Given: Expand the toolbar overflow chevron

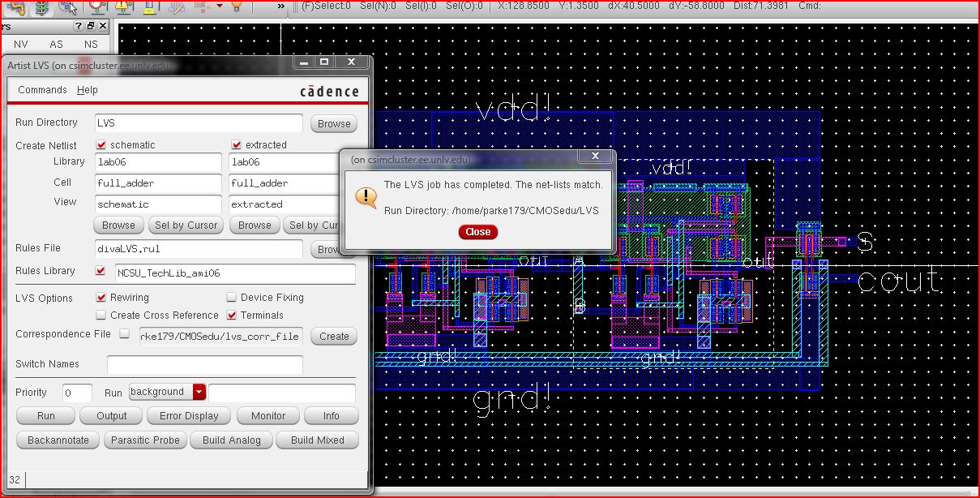Looking at the screenshot, I should click(x=281, y=6).
